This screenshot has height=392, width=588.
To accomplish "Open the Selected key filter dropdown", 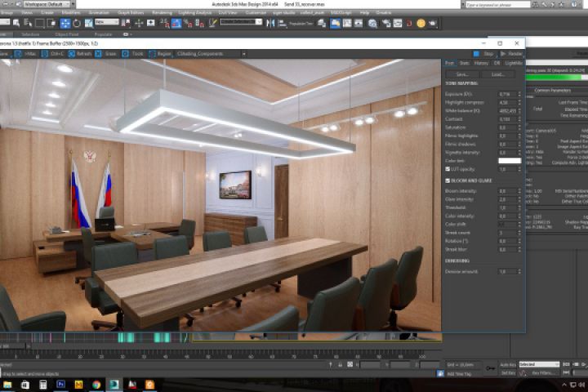I will 539,364.
